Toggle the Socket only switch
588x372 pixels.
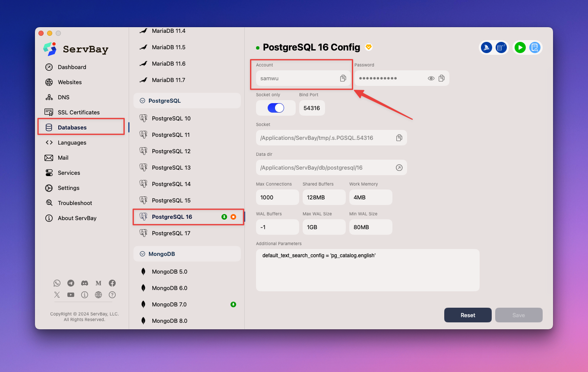[276, 108]
